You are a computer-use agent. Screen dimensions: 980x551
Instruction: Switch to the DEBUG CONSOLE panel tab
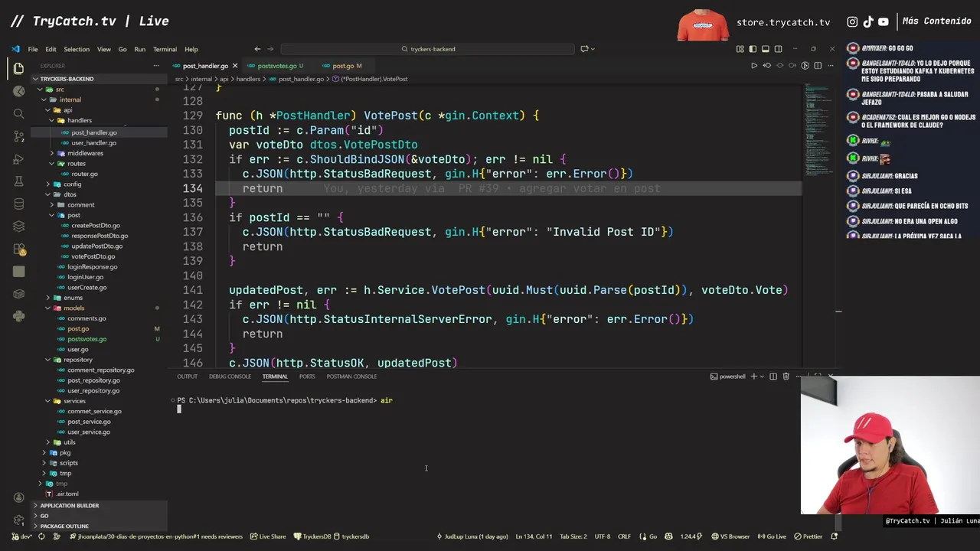230,377
